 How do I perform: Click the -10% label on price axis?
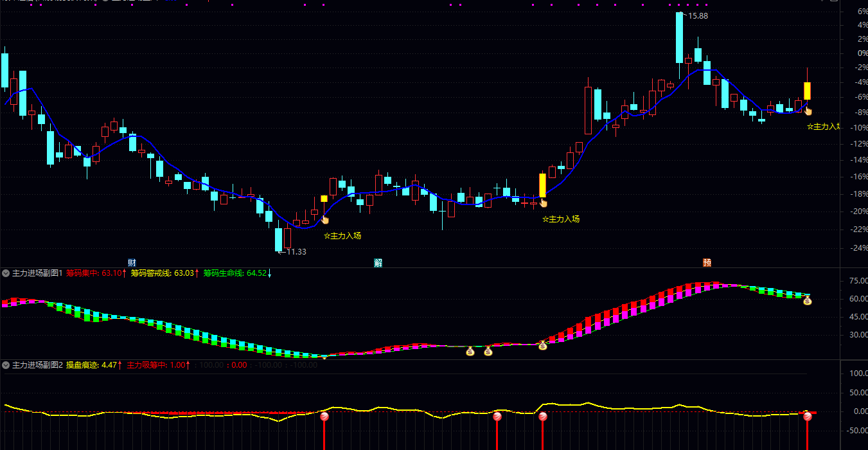point(858,127)
